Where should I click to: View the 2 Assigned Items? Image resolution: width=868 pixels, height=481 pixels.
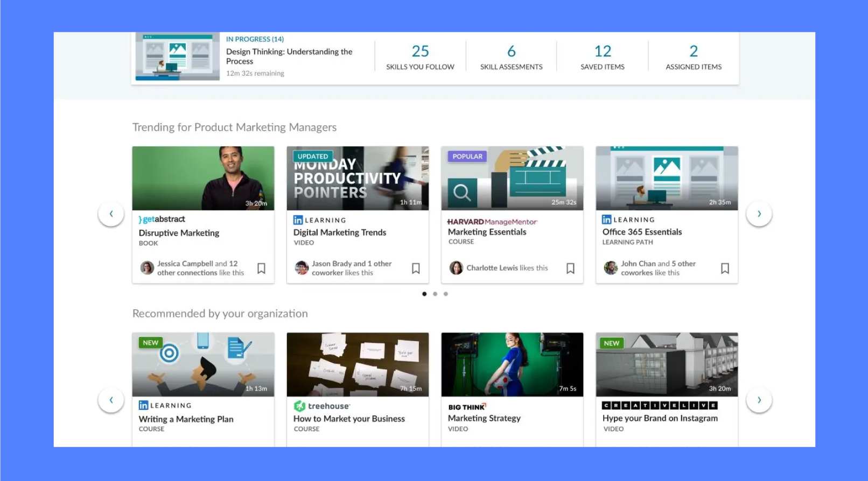point(694,57)
